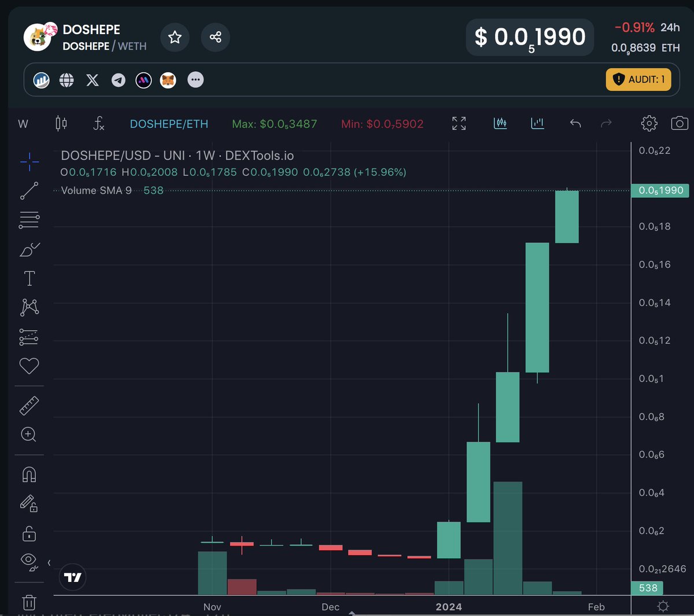Select the brush drawing tool
694x616 pixels.
29,249
